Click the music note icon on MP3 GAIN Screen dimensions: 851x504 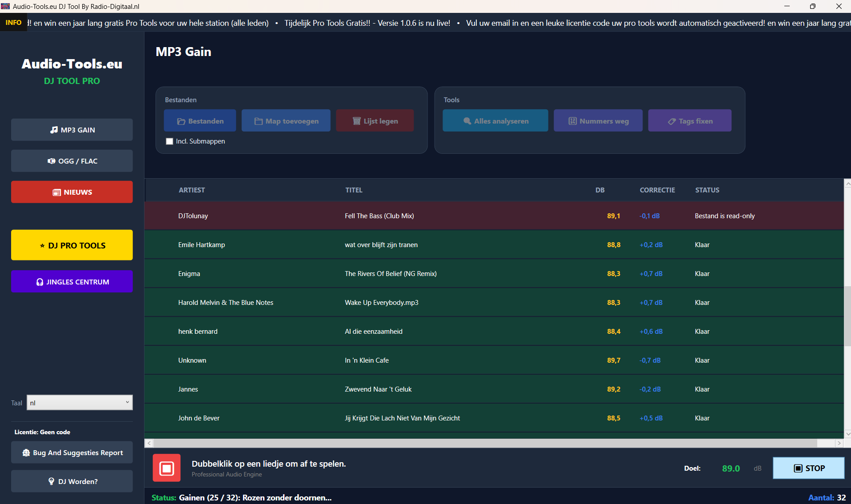pyautogui.click(x=54, y=130)
